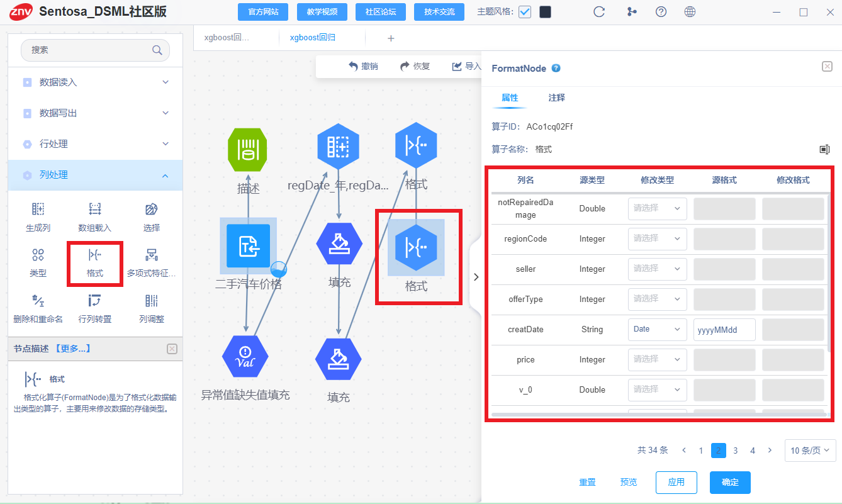This screenshot has width=842, height=504.
Task: Open the Date type dropdown for creatDate
Action: click(x=658, y=329)
